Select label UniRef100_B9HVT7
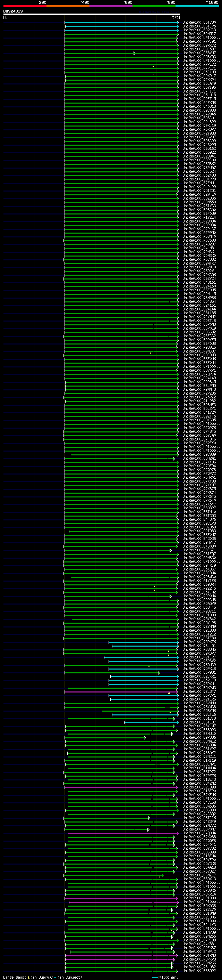 point(199,543)
